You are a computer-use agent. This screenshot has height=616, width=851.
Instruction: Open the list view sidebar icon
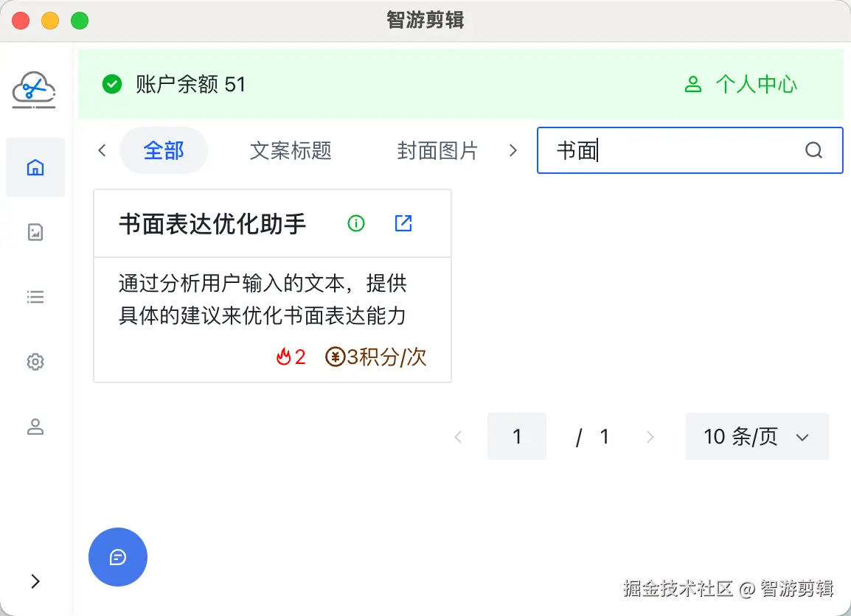coord(35,297)
